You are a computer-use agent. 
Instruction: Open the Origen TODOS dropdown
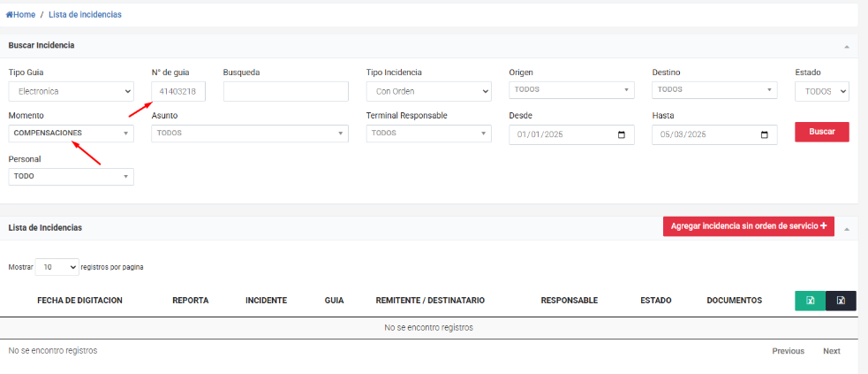click(x=571, y=90)
